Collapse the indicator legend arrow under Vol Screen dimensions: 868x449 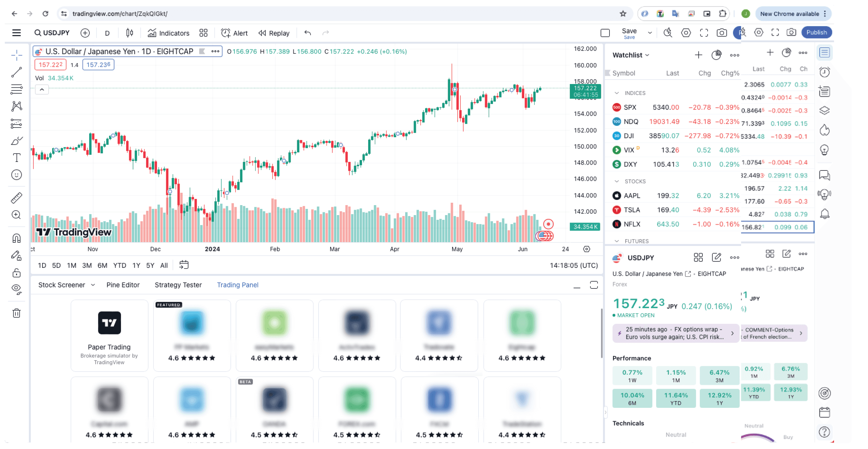click(x=42, y=90)
